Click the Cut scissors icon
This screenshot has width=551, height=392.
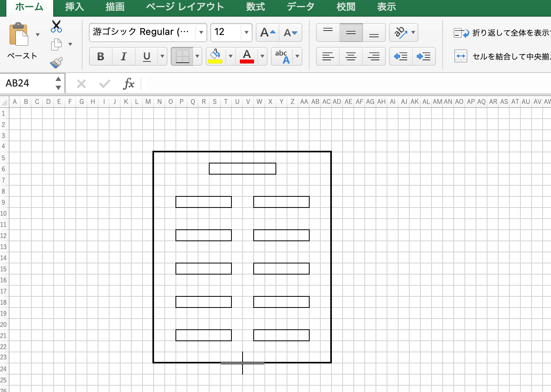56,27
